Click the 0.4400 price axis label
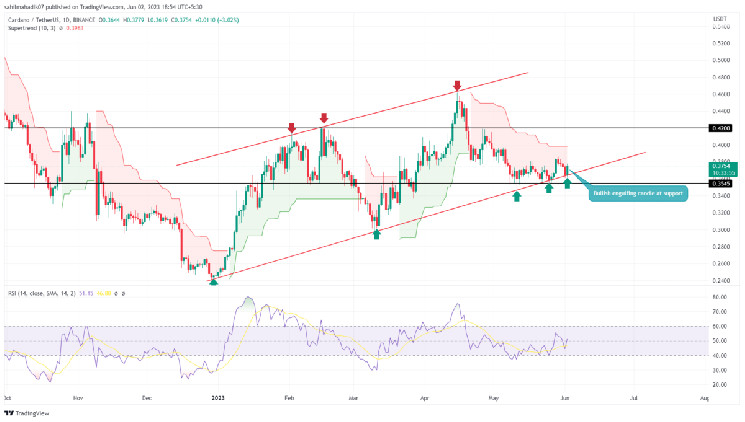Screen dimensions: 745x422 click(721, 111)
